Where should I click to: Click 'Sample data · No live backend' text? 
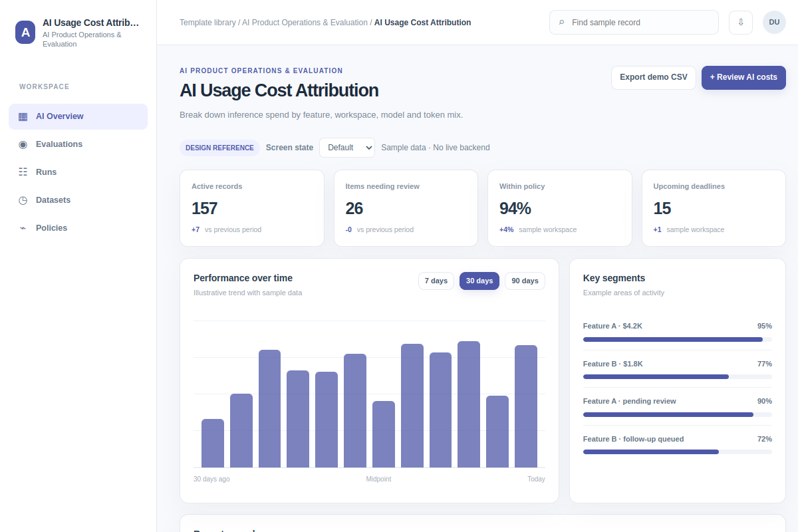pyautogui.click(x=436, y=148)
